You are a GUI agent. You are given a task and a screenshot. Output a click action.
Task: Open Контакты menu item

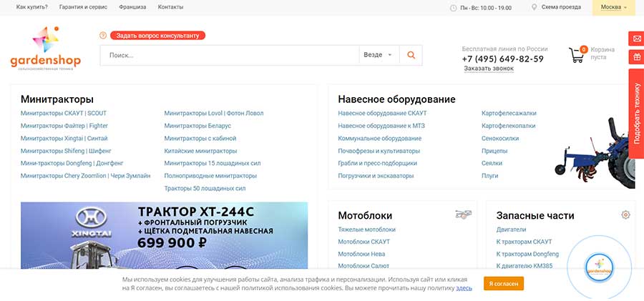[171, 7]
